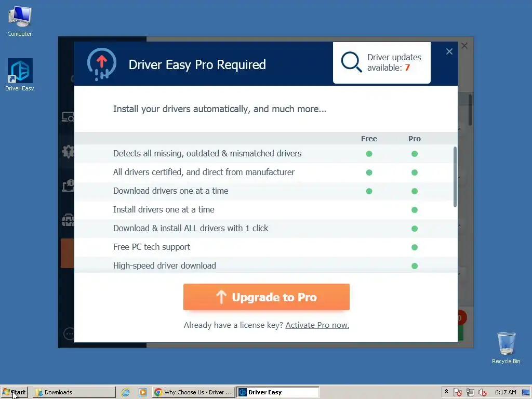The width and height of the screenshot is (532, 399).
Task: Click 'All drivers certified, and direct from manufacturer'
Action: (204, 172)
